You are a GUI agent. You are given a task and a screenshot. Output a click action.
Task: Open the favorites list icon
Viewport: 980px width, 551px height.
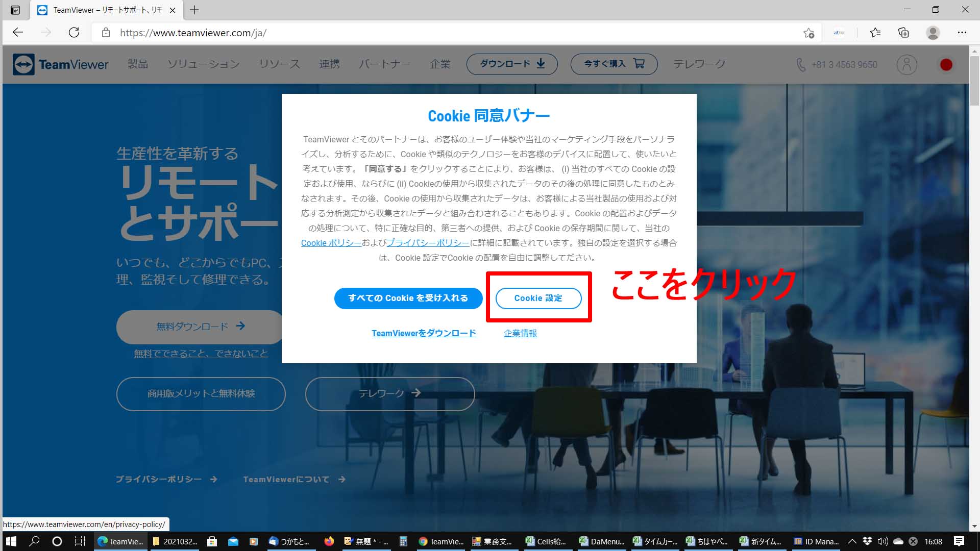pyautogui.click(x=875, y=33)
